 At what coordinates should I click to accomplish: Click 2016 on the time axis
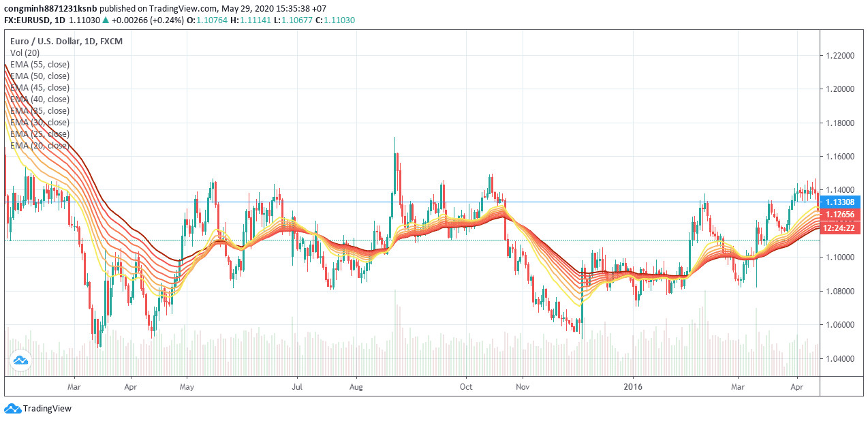[632, 386]
